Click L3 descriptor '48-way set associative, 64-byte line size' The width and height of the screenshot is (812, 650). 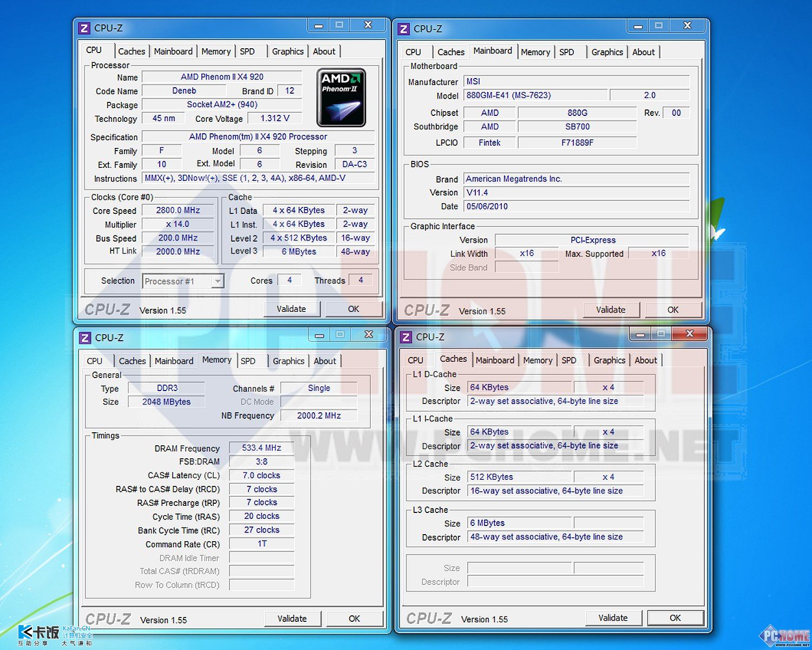pyautogui.click(x=555, y=537)
